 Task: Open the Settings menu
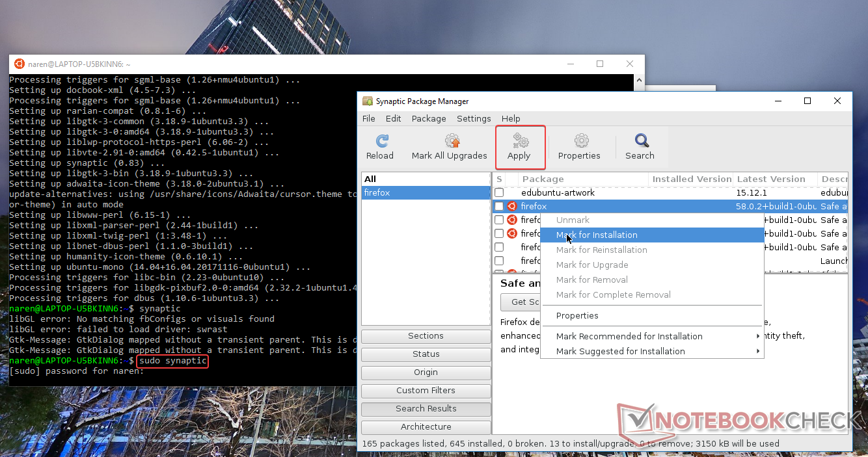click(x=474, y=118)
